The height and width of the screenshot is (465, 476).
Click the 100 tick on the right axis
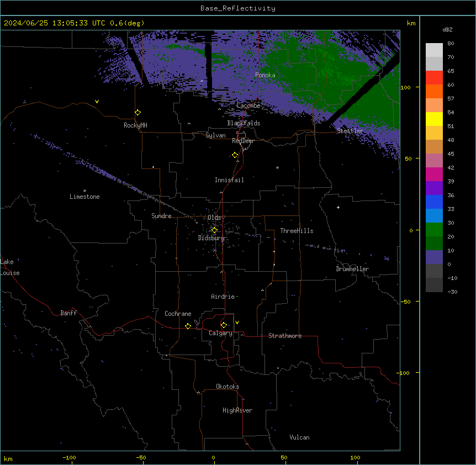click(x=405, y=87)
